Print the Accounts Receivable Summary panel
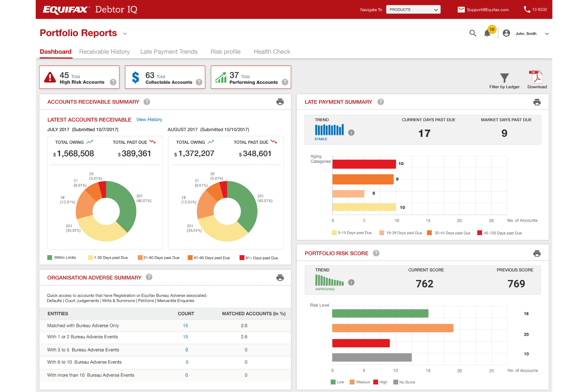 click(x=280, y=102)
